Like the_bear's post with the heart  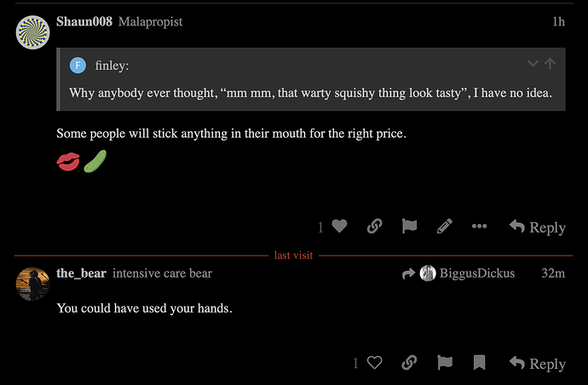point(374,363)
